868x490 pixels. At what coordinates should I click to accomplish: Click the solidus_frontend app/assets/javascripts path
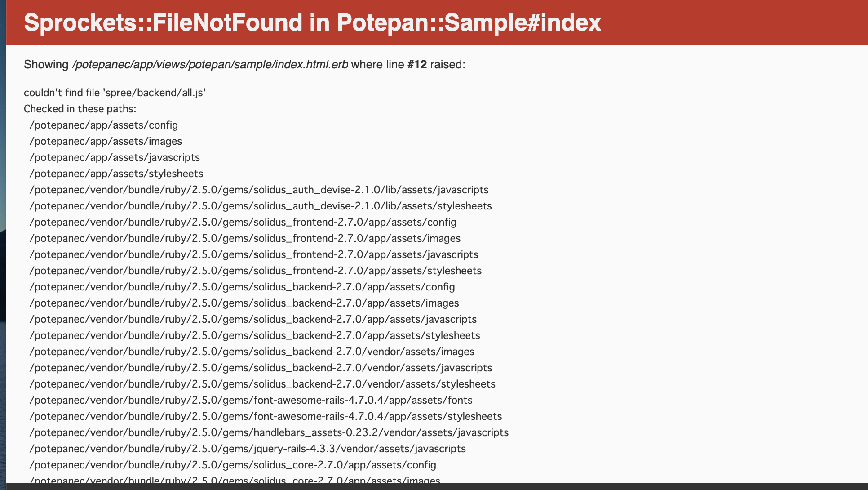tap(254, 254)
